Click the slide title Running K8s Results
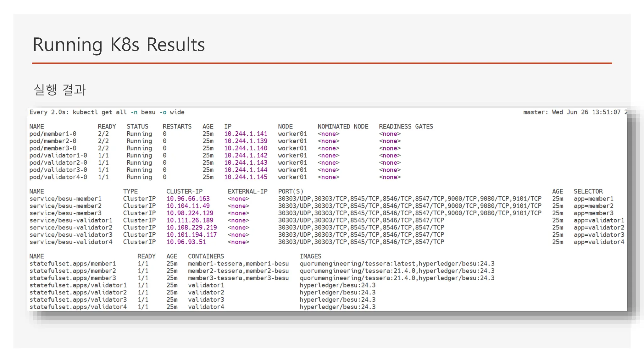Image resolution: width=644 pixels, height=362 pixels. tap(119, 45)
